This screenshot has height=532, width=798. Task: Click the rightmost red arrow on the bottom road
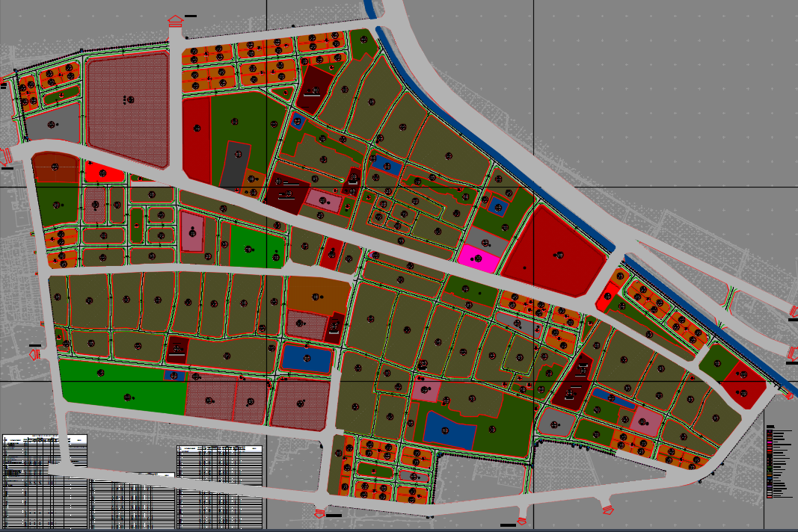click(x=608, y=509)
